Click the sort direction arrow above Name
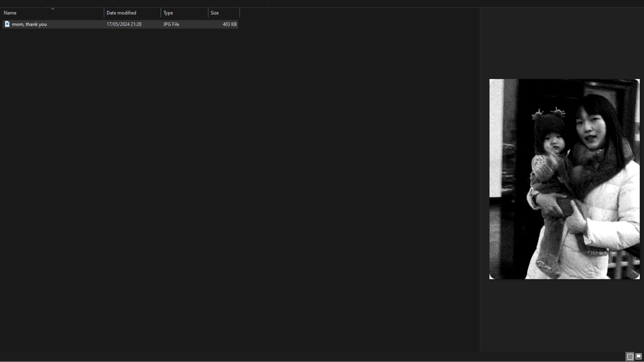This screenshot has width=644, height=362. click(53, 9)
